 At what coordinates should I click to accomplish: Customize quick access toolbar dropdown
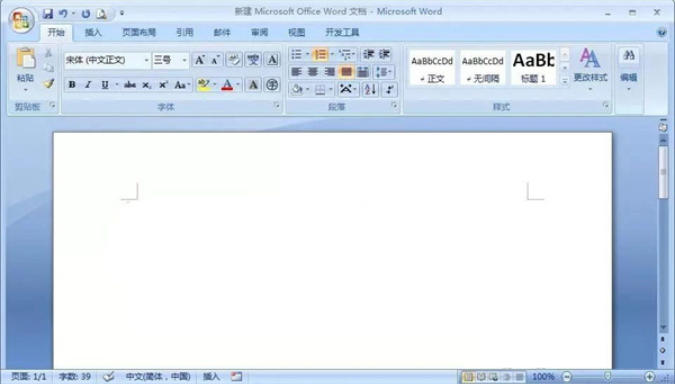click(122, 13)
